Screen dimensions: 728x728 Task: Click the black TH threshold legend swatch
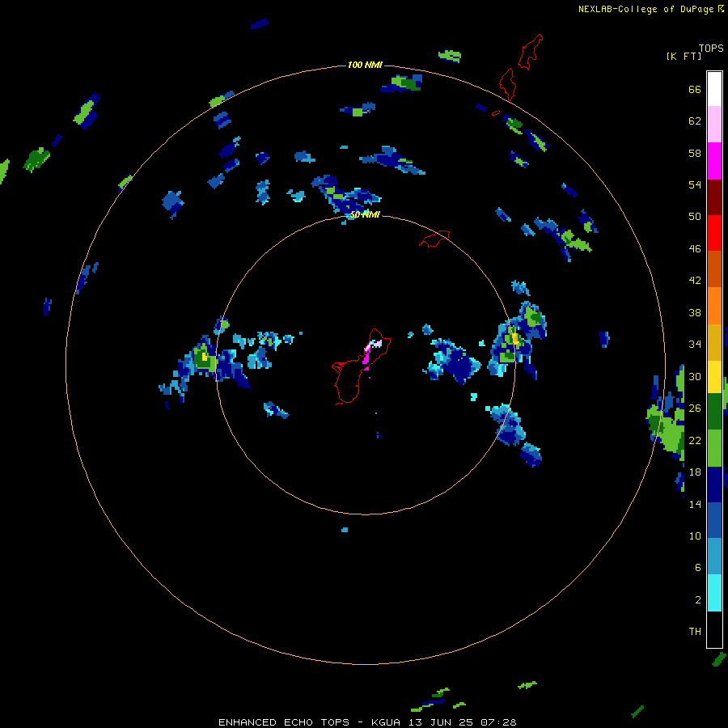(714, 629)
